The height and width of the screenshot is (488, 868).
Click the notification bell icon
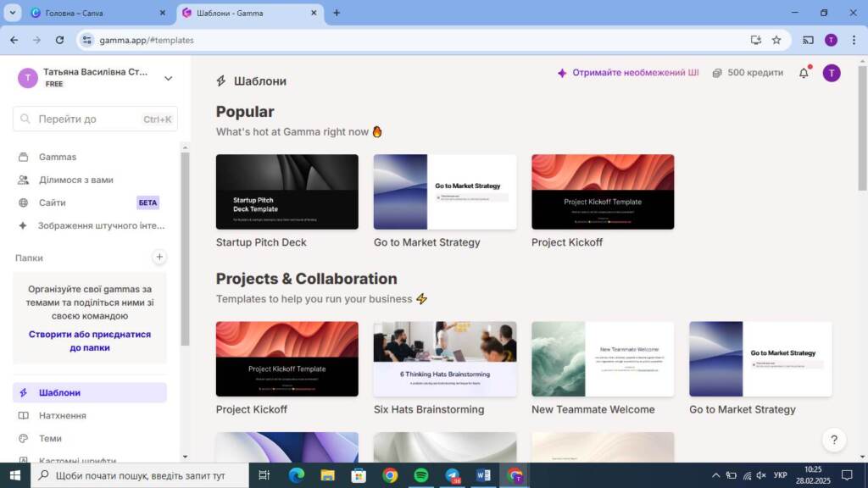point(804,74)
